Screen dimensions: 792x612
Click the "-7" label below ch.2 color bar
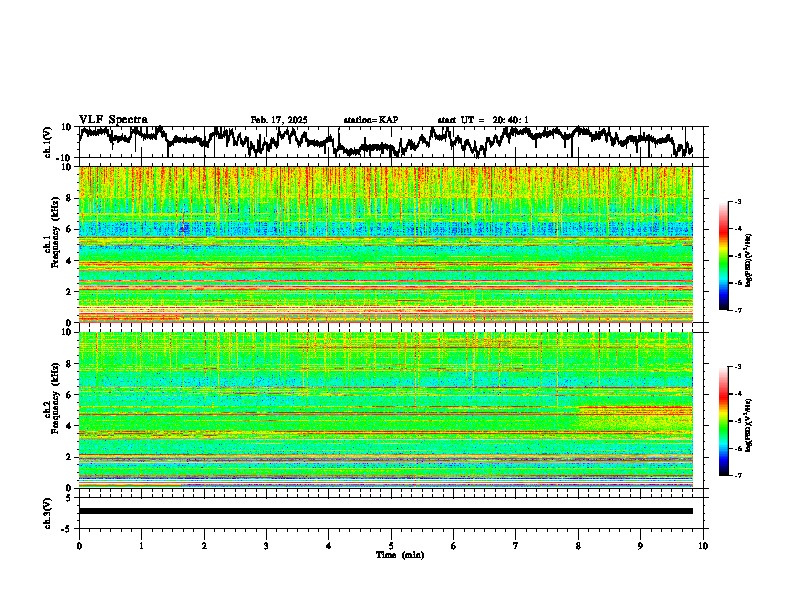tap(737, 476)
